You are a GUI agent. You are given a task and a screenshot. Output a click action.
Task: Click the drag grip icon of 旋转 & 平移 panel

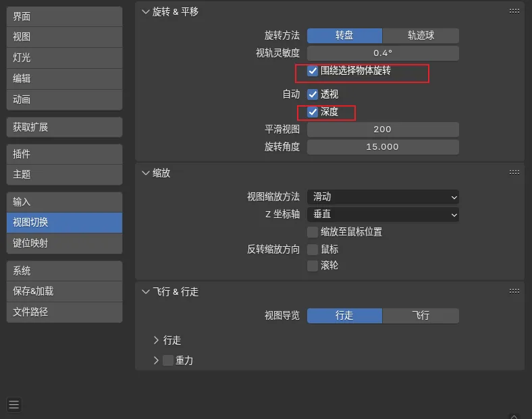[514, 11]
